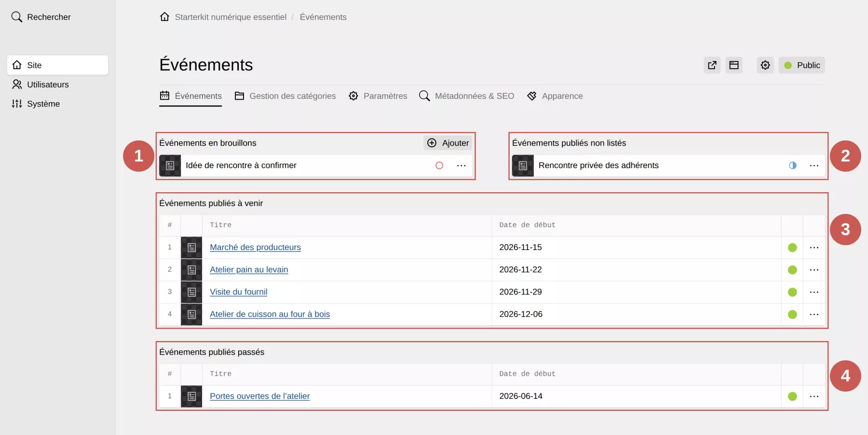Image resolution: width=868 pixels, height=435 pixels.
Task: Switch to Gestion des catégories tab
Action: pyautogui.click(x=285, y=96)
